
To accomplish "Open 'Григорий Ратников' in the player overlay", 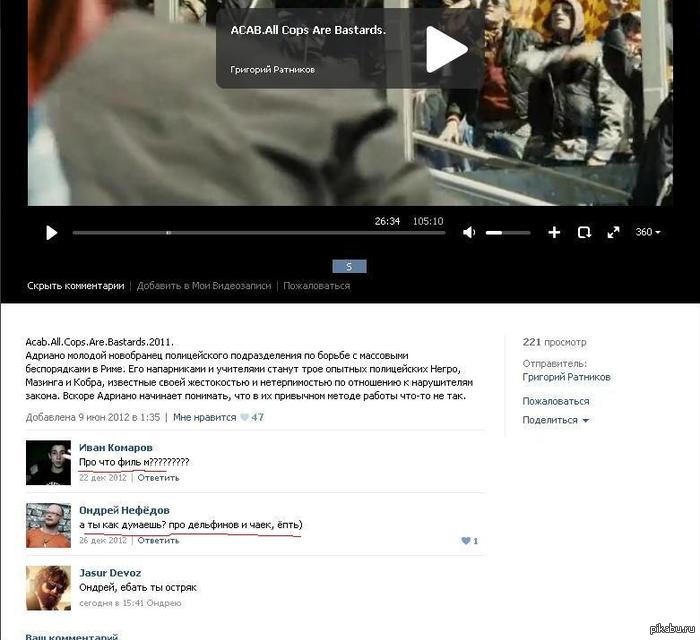I will coord(272,70).
